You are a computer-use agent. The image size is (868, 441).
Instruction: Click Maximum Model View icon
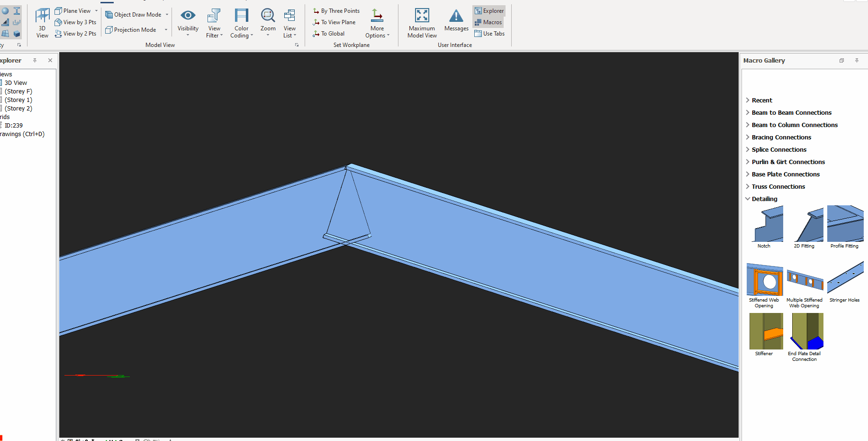pos(422,16)
